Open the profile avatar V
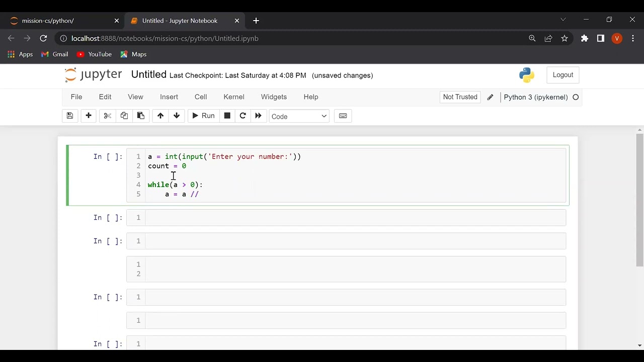644x362 pixels. click(x=617, y=38)
